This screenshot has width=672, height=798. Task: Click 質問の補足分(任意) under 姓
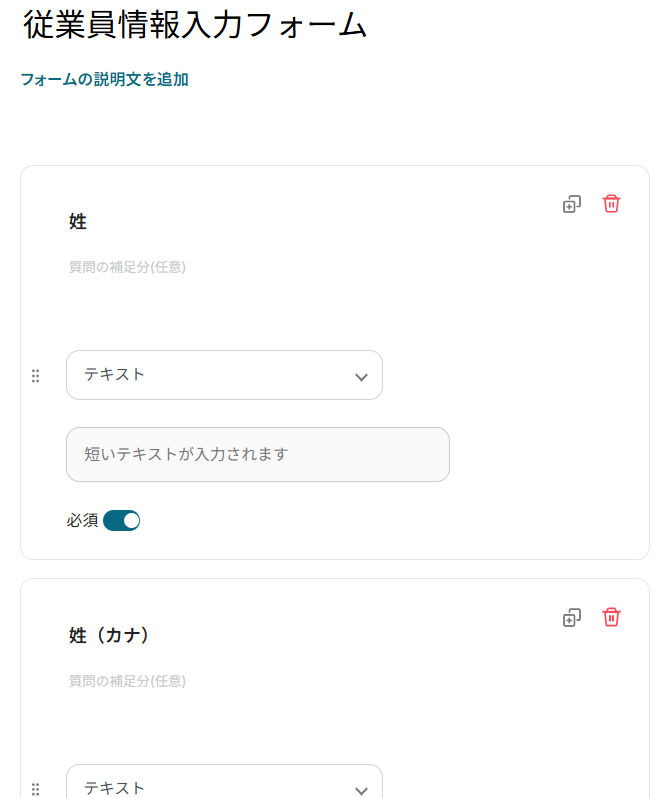point(127,267)
